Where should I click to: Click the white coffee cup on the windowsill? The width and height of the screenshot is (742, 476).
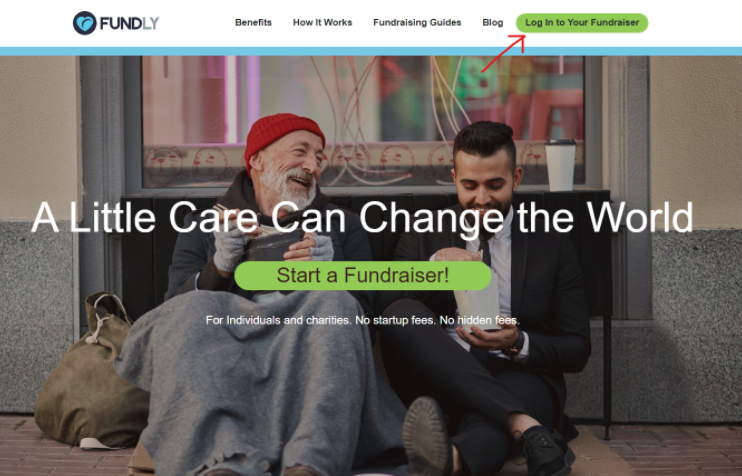point(560,165)
